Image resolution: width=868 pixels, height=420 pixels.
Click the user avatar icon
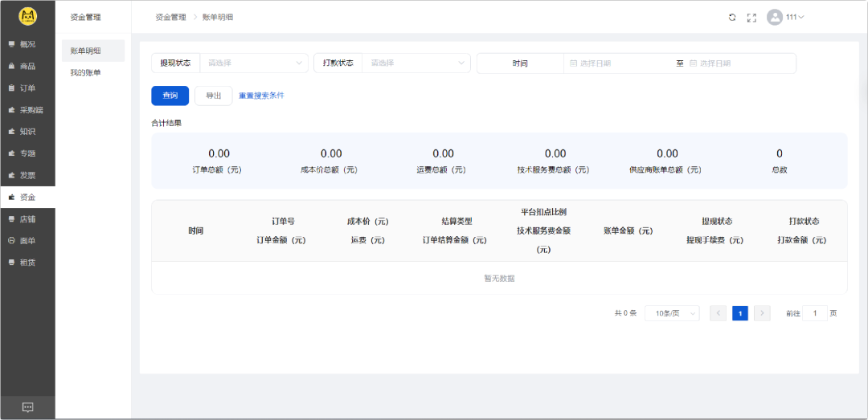pyautogui.click(x=775, y=17)
